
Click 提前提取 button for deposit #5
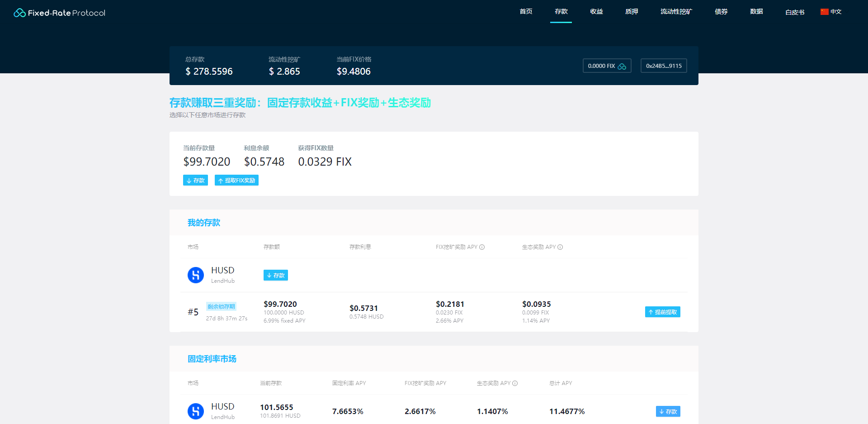pos(663,312)
